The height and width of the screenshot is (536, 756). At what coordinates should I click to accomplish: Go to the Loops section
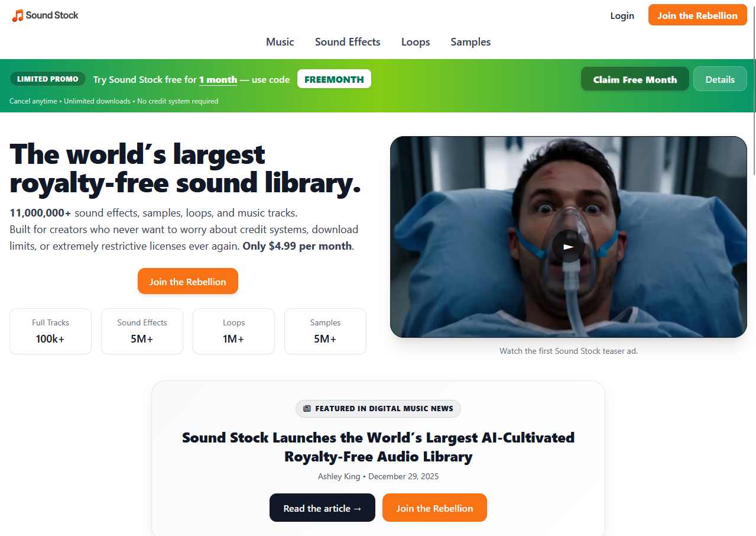pos(416,42)
